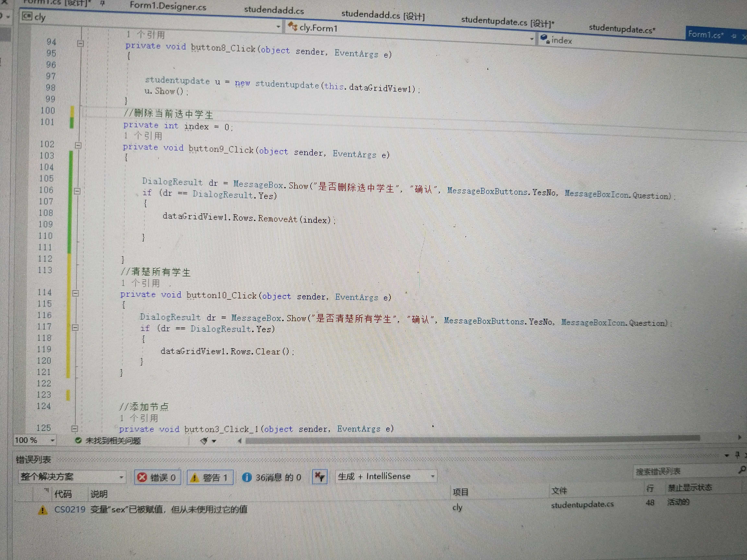Collapse the if block in button9_Click

(77, 191)
